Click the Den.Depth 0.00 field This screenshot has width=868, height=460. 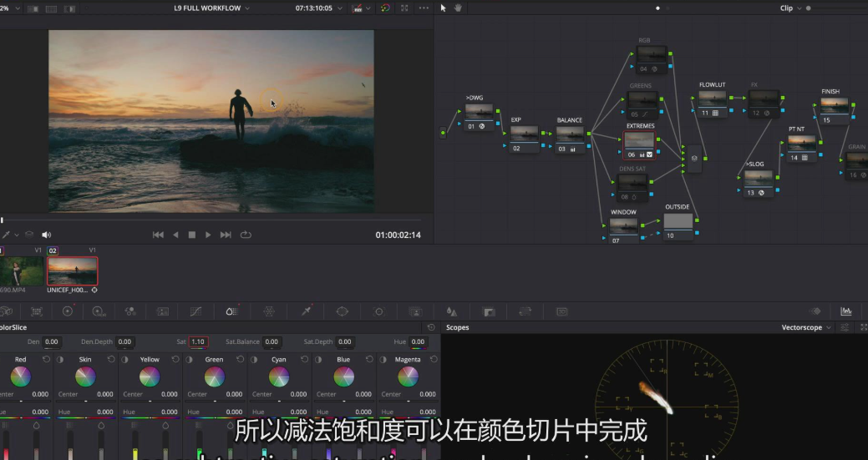click(x=124, y=341)
